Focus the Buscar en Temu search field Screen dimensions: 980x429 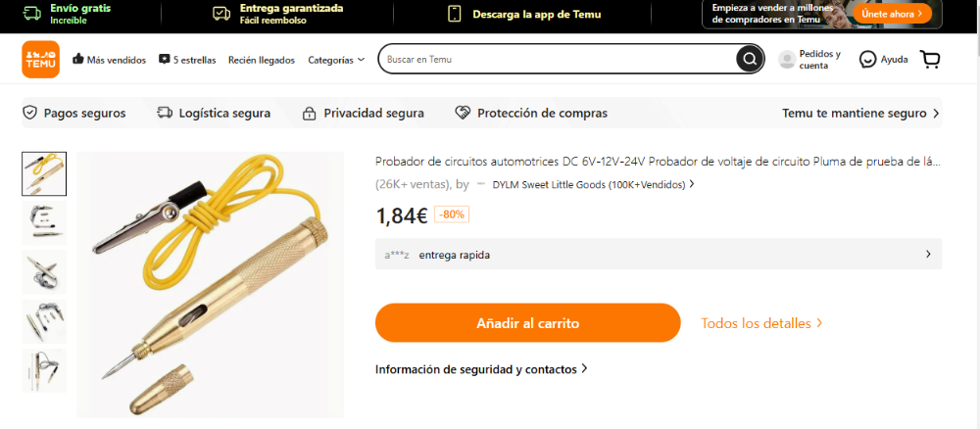tap(560, 60)
